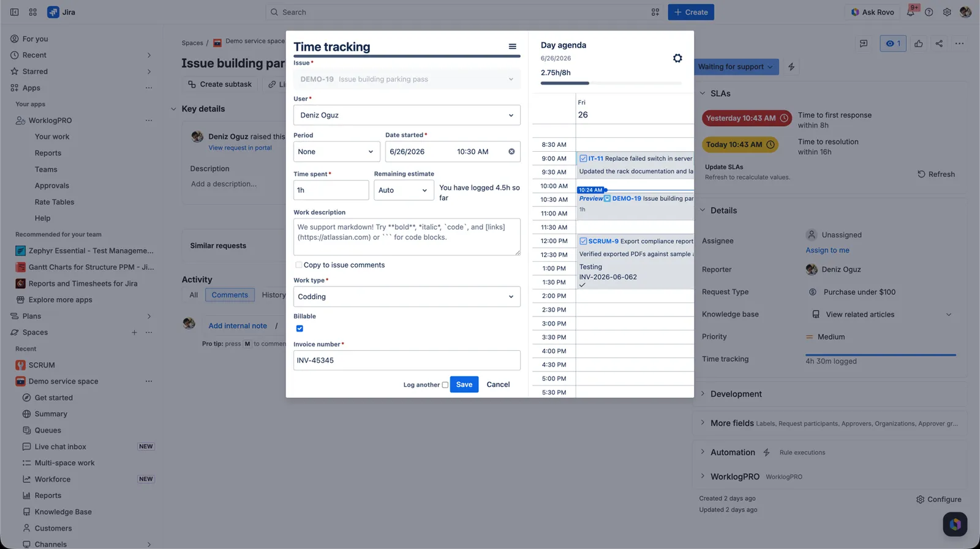Screen dimensions: 980x549
Task: Refresh the SLAs
Action: click(936, 174)
